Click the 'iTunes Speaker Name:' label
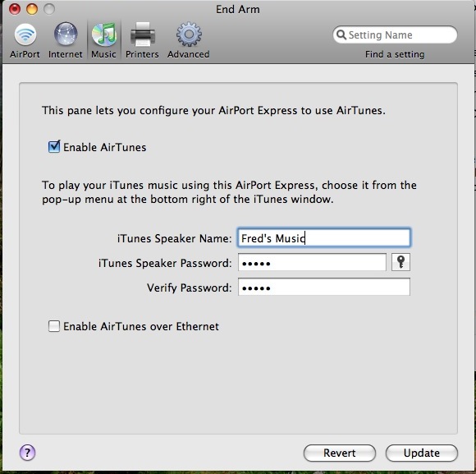This screenshot has height=474, width=476. click(175, 238)
